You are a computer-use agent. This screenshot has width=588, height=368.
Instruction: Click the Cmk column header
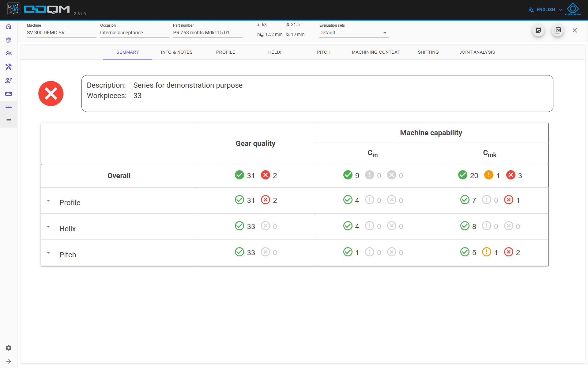[x=490, y=153]
